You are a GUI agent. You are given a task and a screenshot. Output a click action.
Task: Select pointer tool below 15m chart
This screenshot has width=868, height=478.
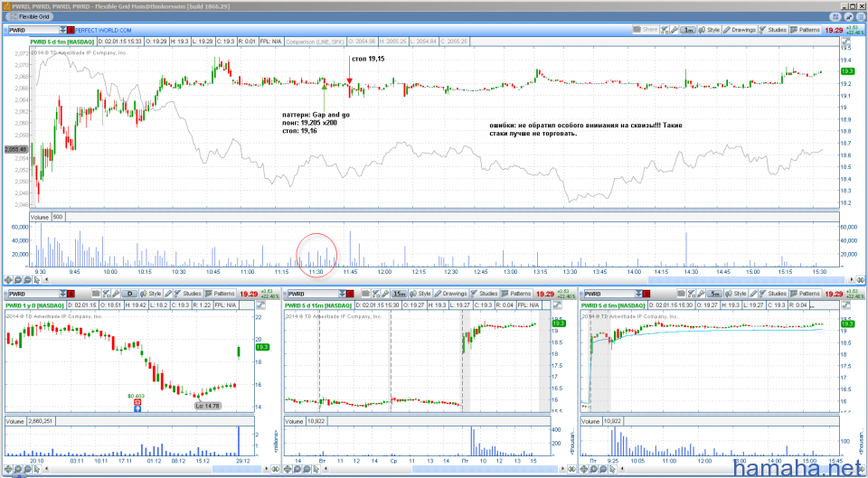tap(316, 469)
